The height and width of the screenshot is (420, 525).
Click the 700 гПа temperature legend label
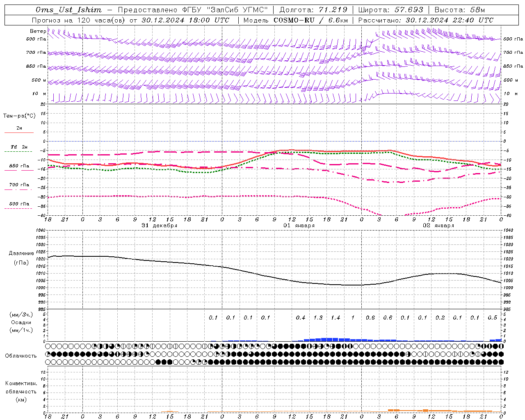click(x=19, y=185)
